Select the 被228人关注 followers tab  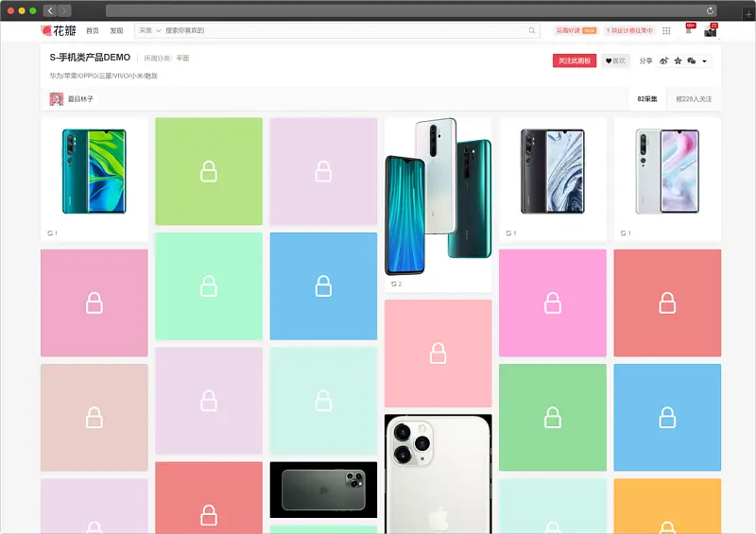[x=694, y=99]
